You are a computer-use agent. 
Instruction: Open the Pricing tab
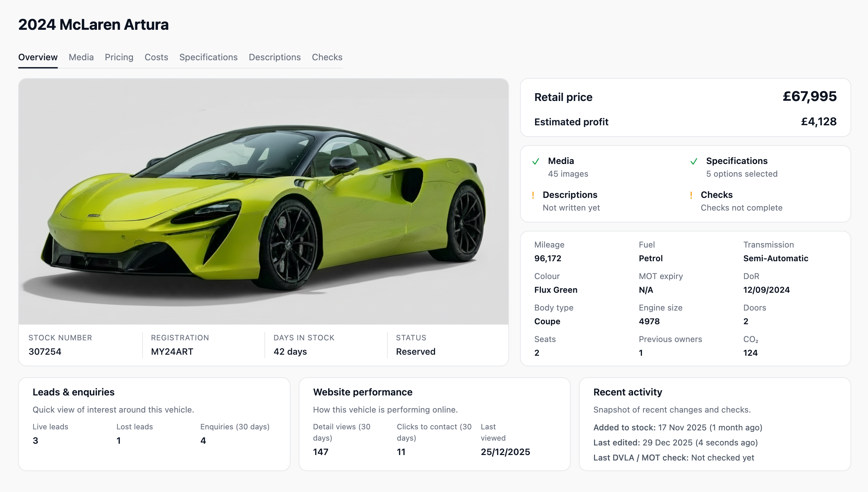(x=119, y=57)
